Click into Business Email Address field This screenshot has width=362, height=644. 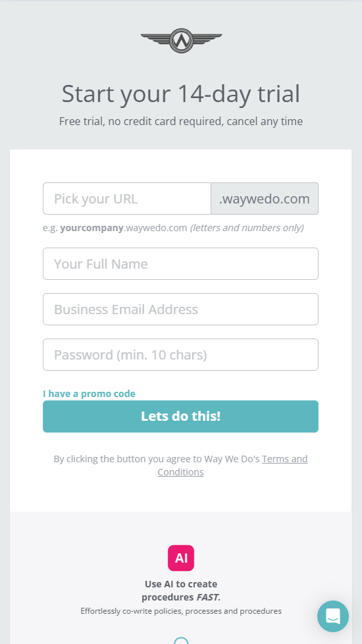(180, 309)
